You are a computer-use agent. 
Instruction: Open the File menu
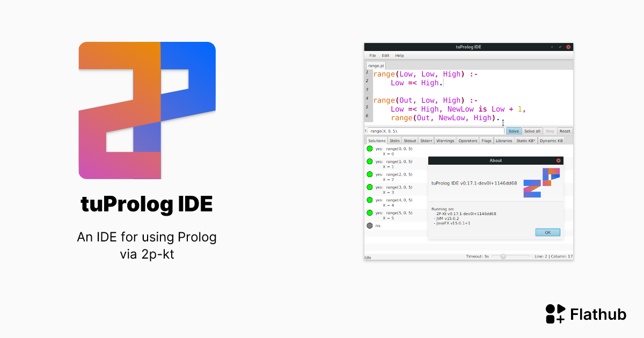372,55
